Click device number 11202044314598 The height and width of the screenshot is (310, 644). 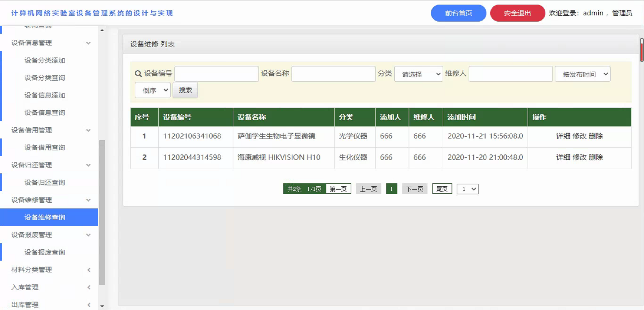[x=192, y=157]
